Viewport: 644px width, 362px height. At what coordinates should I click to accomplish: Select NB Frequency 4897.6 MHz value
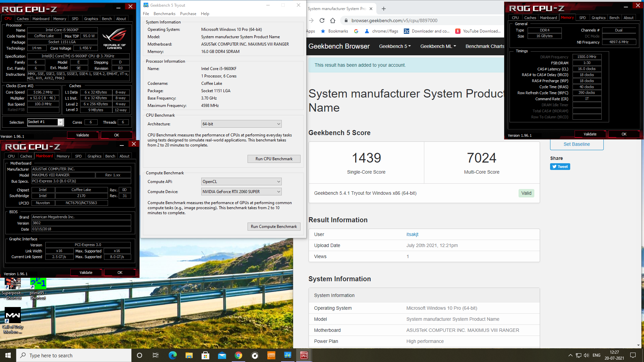pos(619,42)
